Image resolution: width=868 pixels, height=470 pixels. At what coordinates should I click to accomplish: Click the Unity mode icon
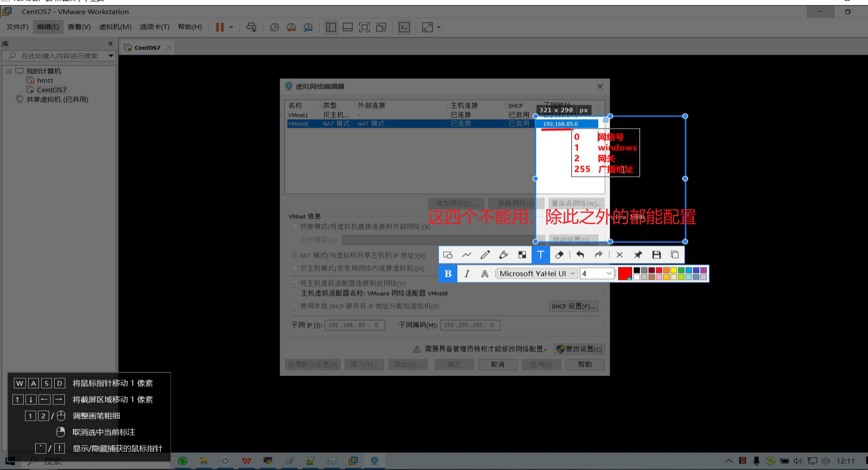381,27
